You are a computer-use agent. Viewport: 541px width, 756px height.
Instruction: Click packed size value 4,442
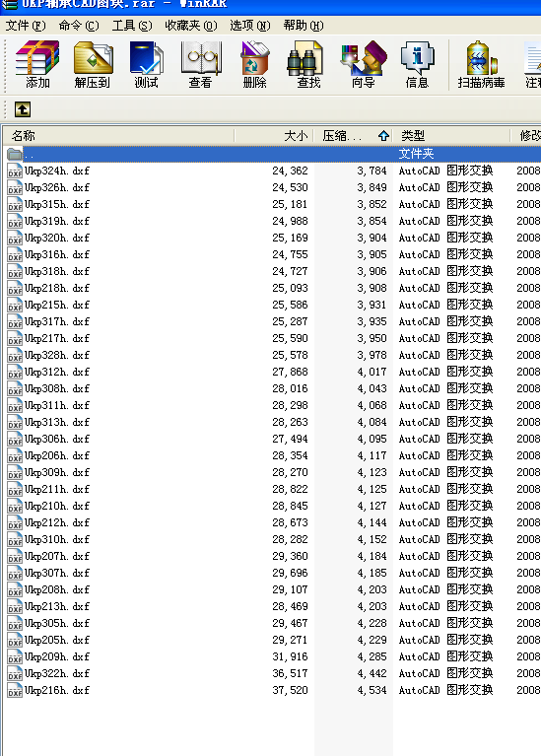pyautogui.click(x=372, y=673)
